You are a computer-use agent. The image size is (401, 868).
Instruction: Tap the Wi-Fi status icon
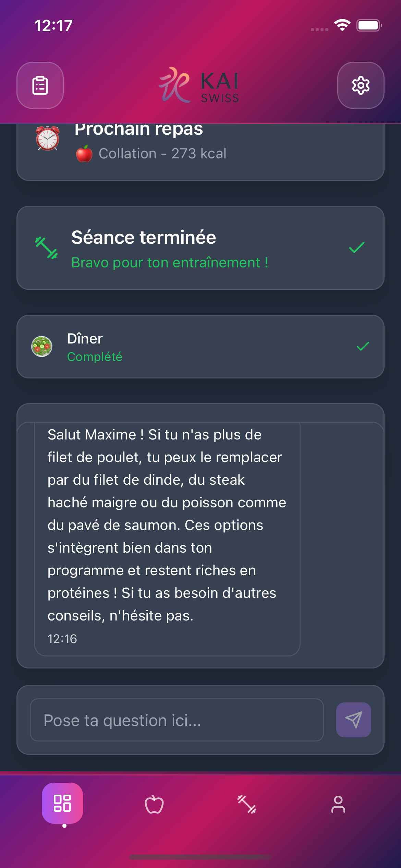pos(342,25)
